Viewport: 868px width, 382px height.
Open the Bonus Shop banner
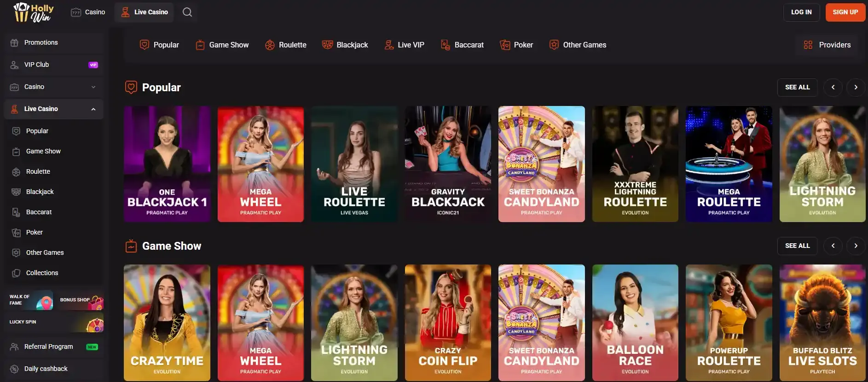[x=80, y=300]
